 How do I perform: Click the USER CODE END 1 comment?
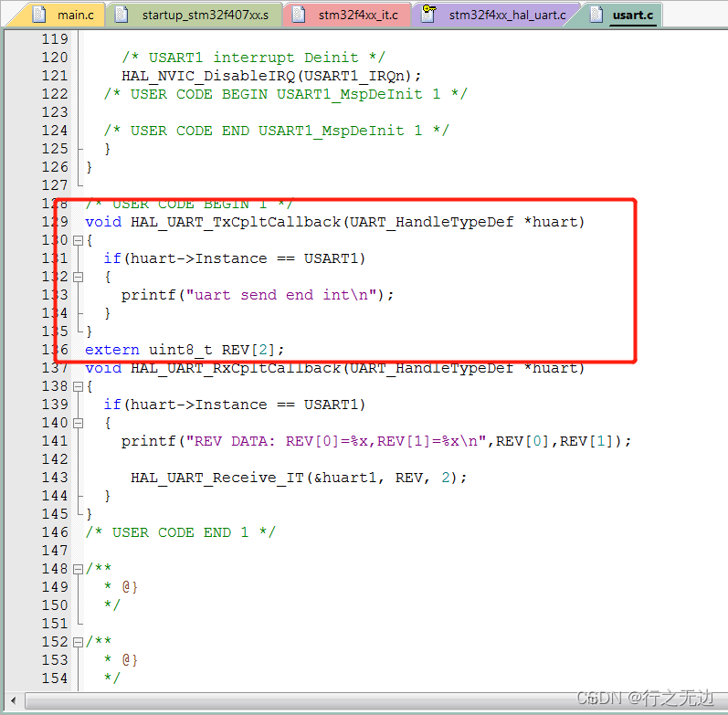click(x=180, y=532)
